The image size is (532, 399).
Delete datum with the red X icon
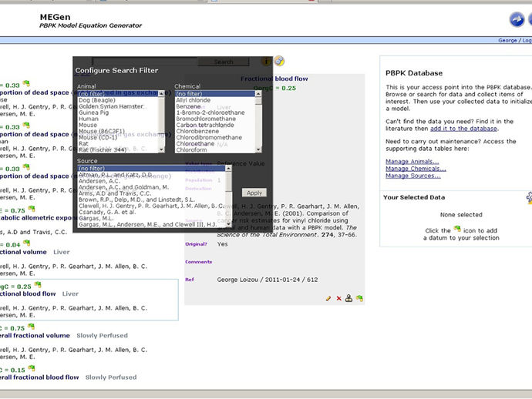tap(338, 298)
